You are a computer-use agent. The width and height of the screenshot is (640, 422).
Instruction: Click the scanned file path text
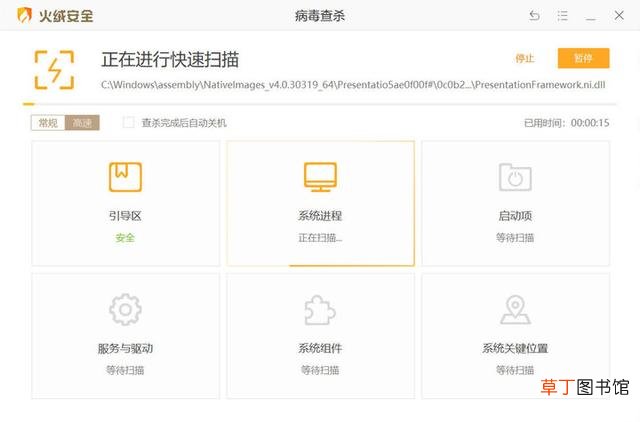pyautogui.click(x=353, y=85)
